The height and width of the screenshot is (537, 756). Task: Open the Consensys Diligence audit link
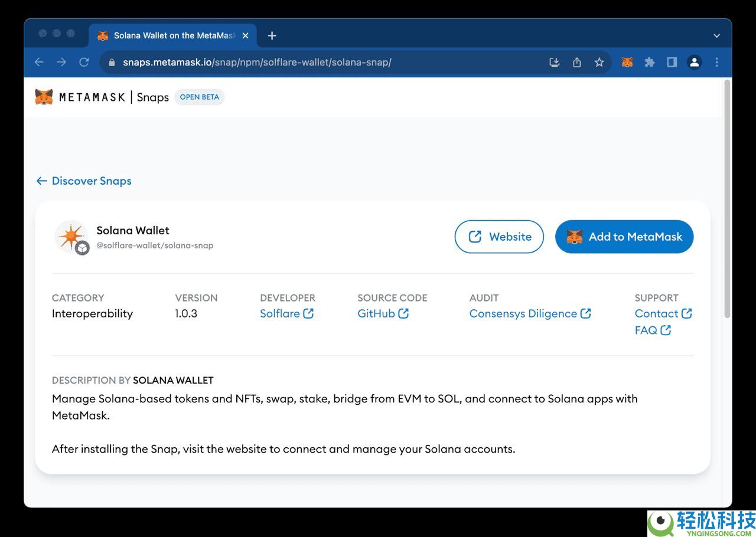point(530,313)
